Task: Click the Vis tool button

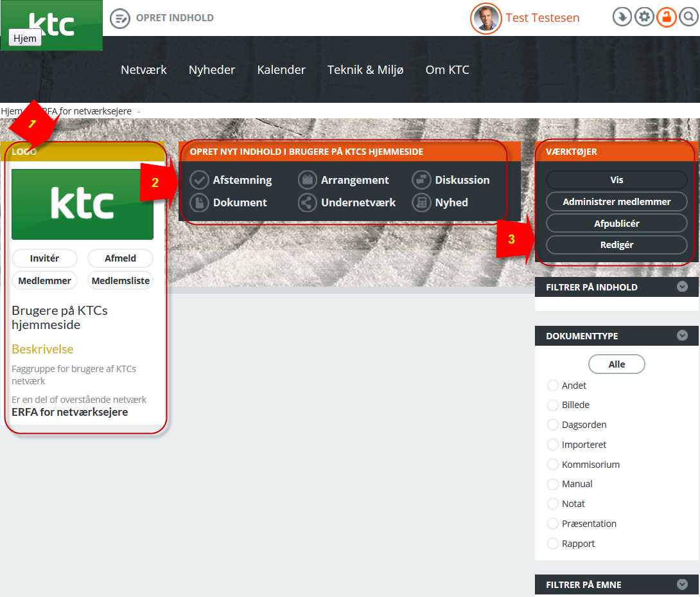Action: point(617,180)
